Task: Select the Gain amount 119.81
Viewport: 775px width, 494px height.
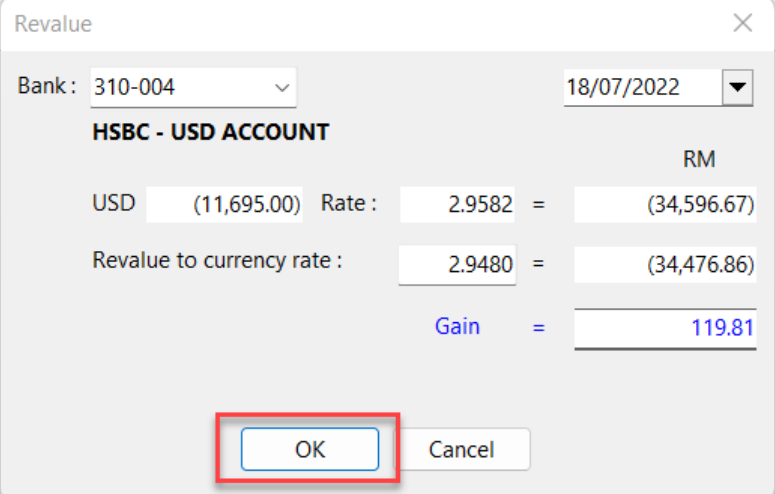Action: pyautogui.click(x=665, y=327)
